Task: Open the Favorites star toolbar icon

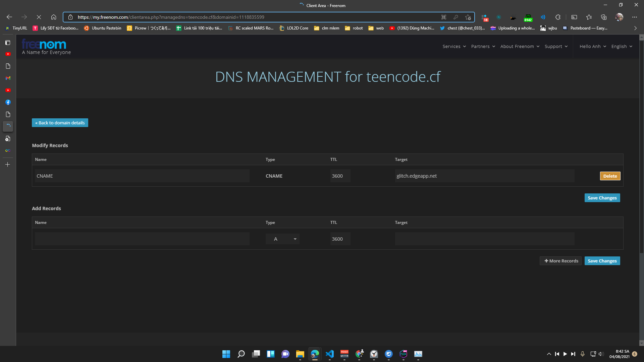Action: coord(589,17)
